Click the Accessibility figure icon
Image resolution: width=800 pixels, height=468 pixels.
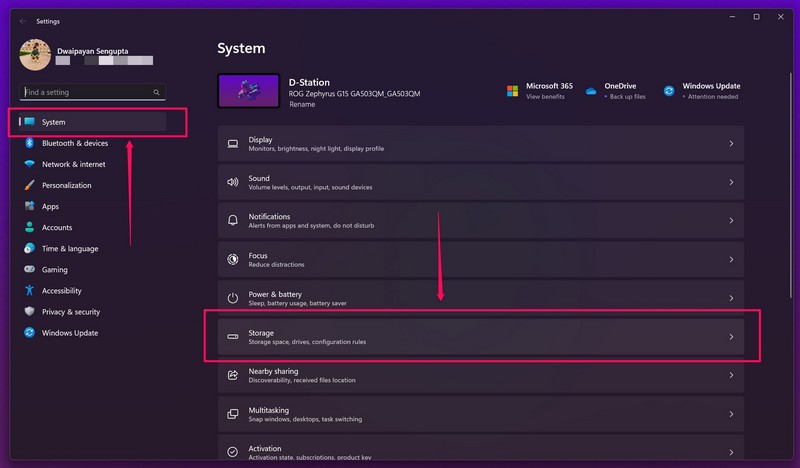pos(30,290)
